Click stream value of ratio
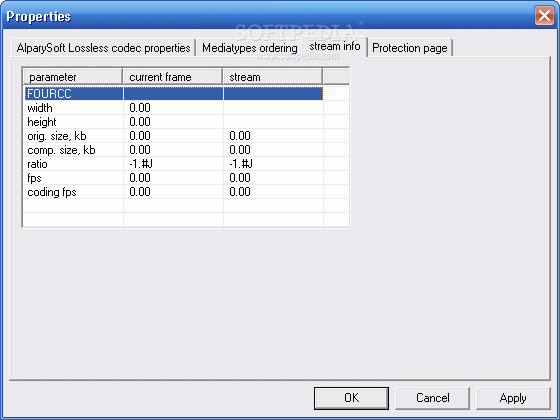The width and height of the screenshot is (560, 420). pos(241,164)
